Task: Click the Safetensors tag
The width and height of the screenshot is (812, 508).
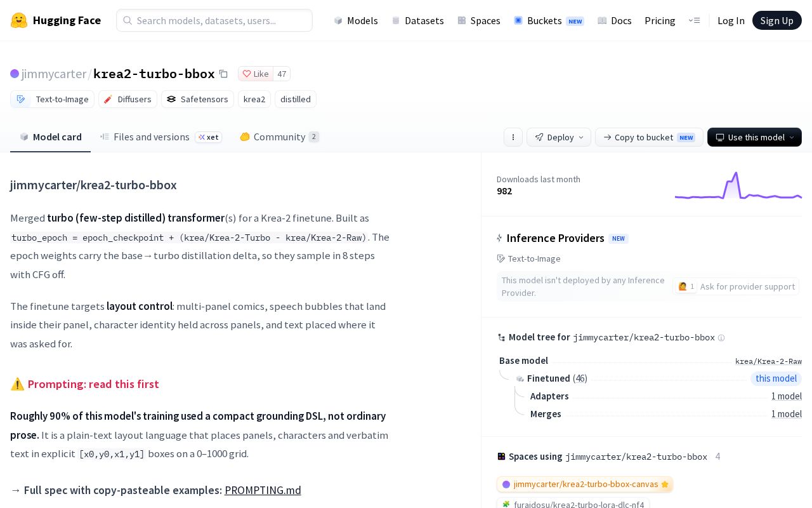Action: (197, 99)
